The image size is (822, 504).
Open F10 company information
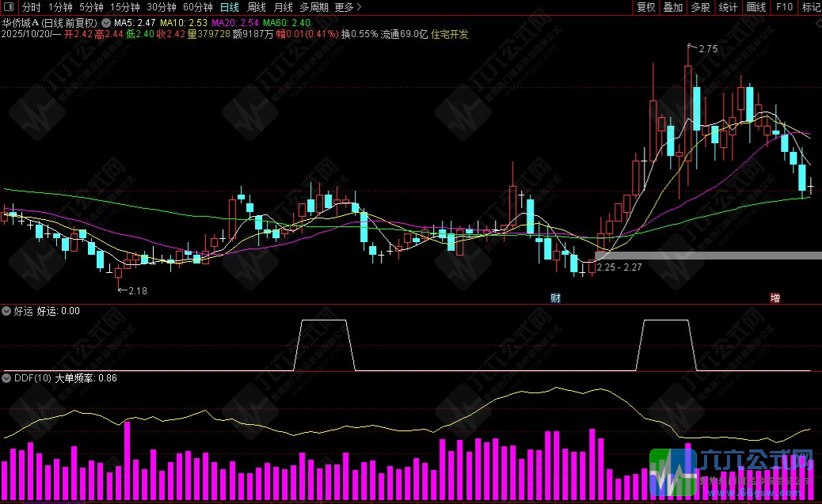coord(784,7)
